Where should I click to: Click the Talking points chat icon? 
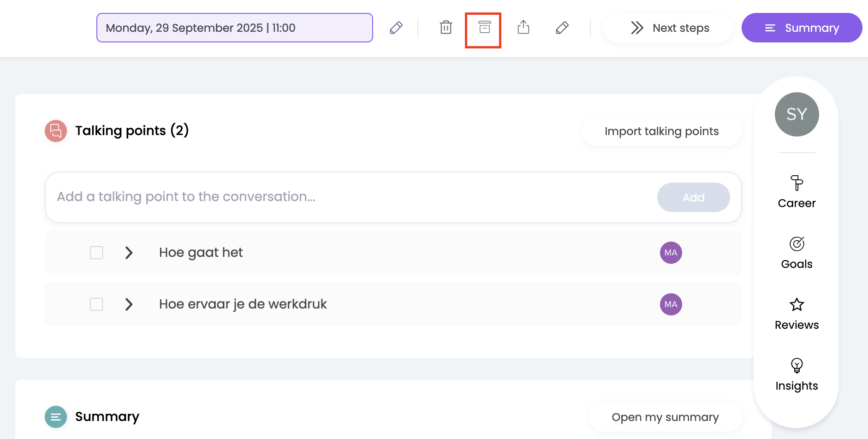[56, 131]
